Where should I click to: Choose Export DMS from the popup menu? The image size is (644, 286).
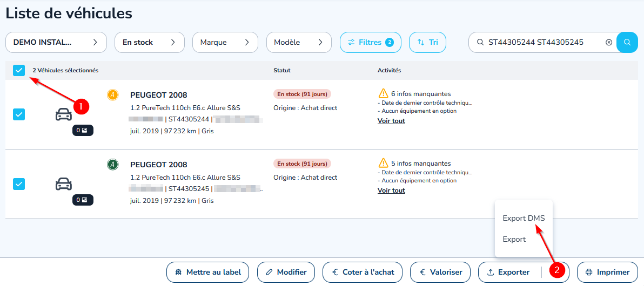pyautogui.click(x=524, y=219)
